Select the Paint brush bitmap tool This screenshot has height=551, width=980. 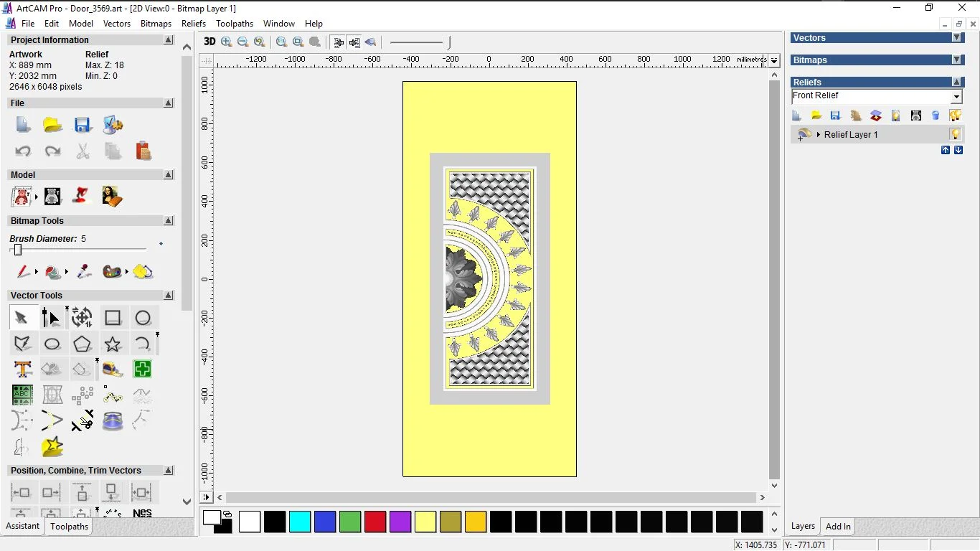tap(23, 272)
